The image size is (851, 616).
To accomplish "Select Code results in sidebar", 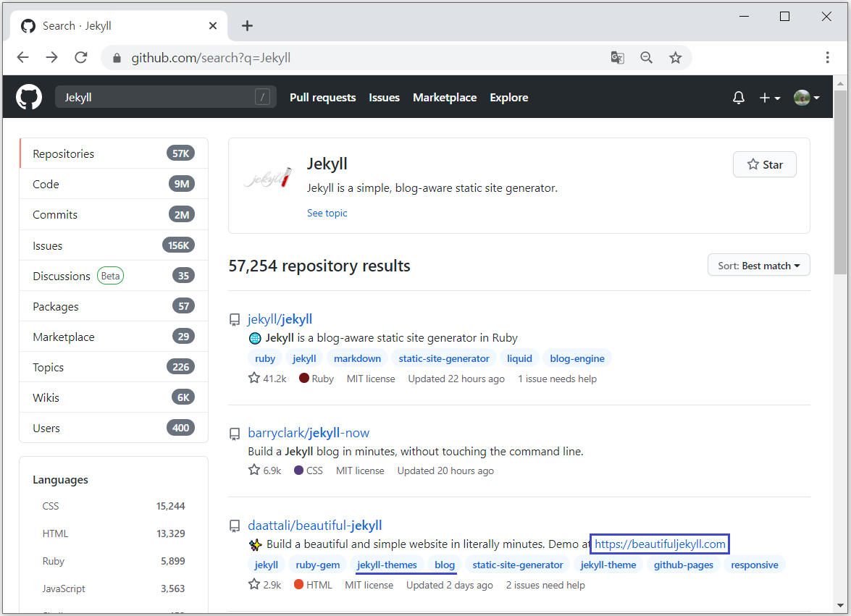I will pos(114,184).
